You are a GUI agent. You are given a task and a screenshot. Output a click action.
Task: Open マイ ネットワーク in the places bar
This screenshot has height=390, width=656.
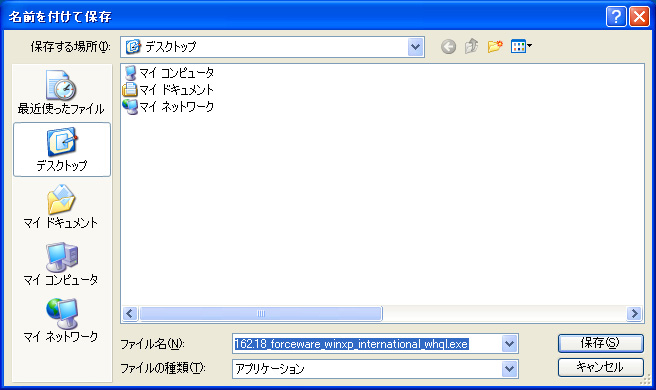[61, 320]
